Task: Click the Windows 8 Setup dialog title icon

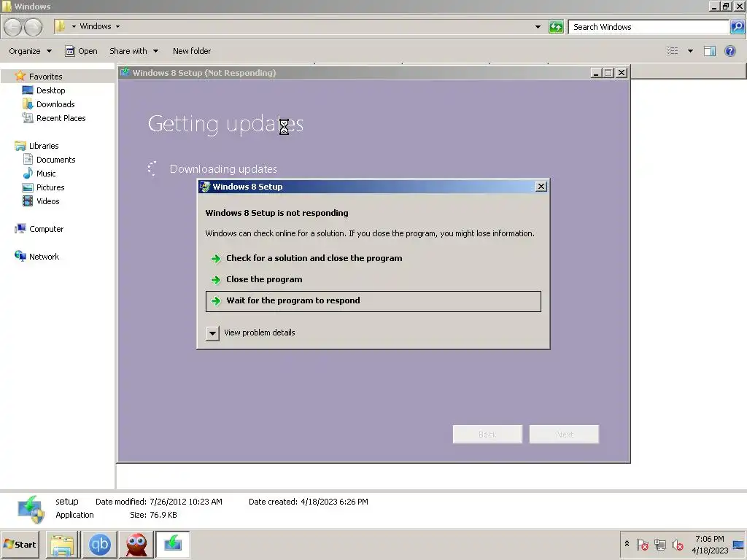Action: click(205, 186)
